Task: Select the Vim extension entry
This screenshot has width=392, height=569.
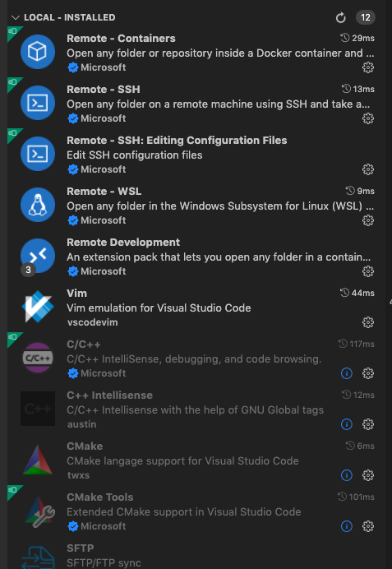Action: (x=196, y=308)
